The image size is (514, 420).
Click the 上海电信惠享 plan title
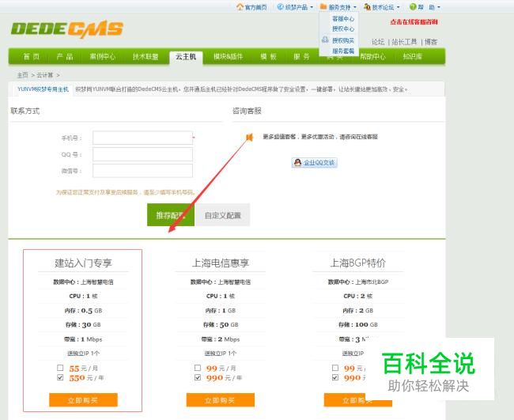(x=221, y=263)
